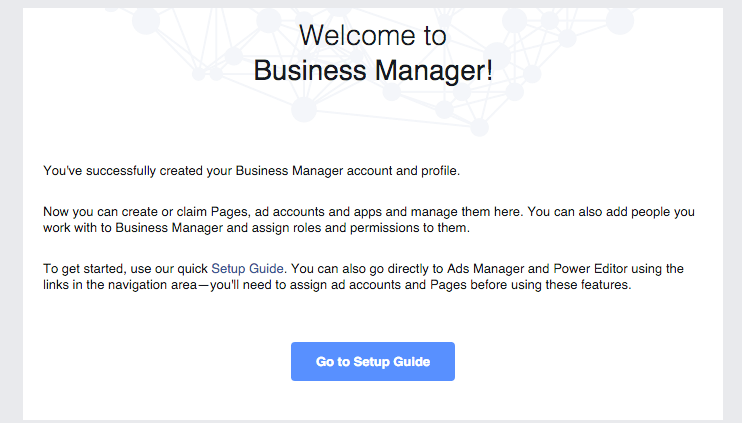Click the "Welcome to" heading line
This screenshot has height=423, width=742.
372,35
